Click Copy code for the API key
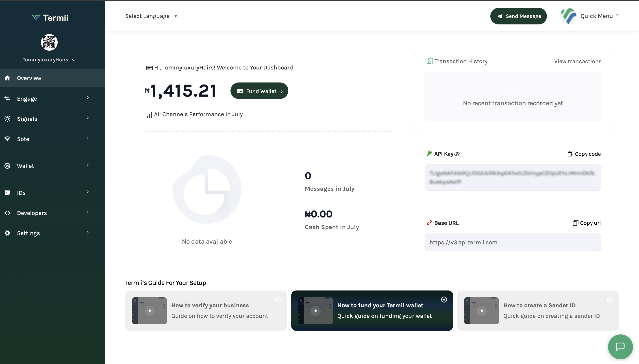The height and width of the screenshot is (364, 639). tap(584, 154)
